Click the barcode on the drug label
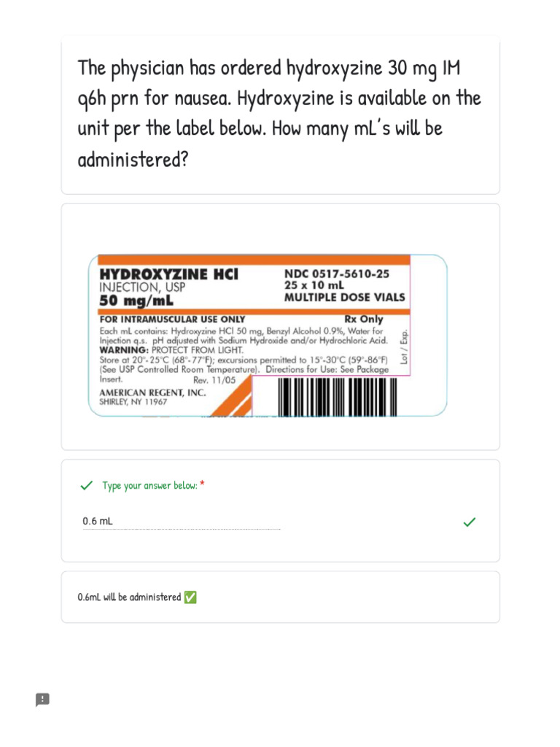 [x=337, y=397]
